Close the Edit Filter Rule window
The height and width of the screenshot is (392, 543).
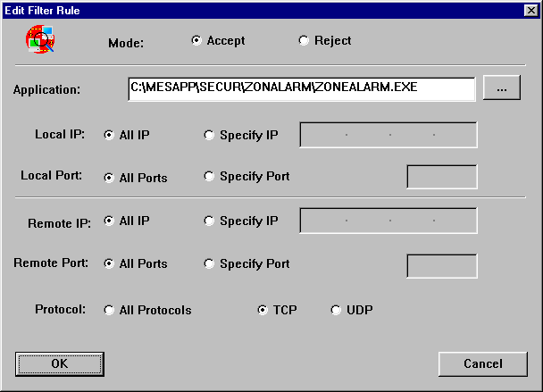click(531, 11)
